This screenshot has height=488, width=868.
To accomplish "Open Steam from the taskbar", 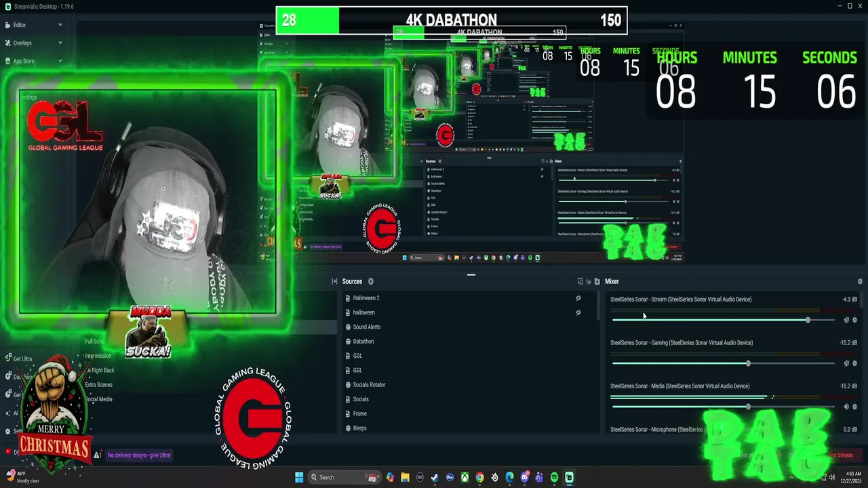I will click(435, 477).
